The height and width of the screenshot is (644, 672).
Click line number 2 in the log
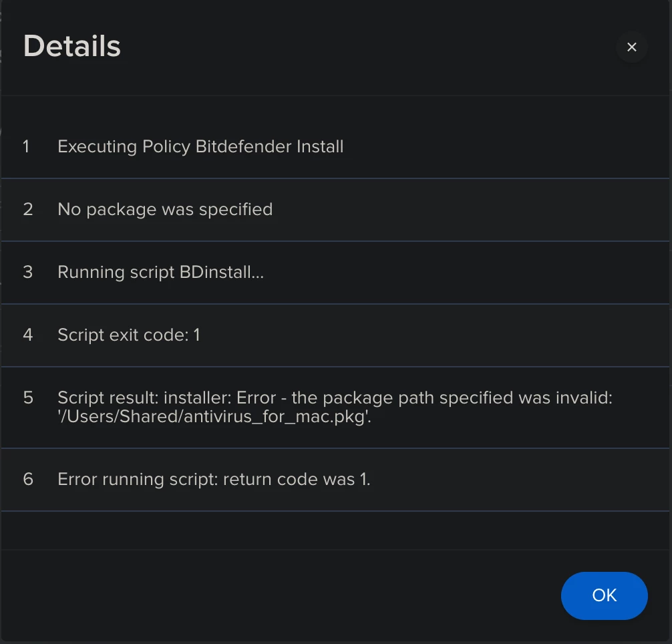coord(28,210)
